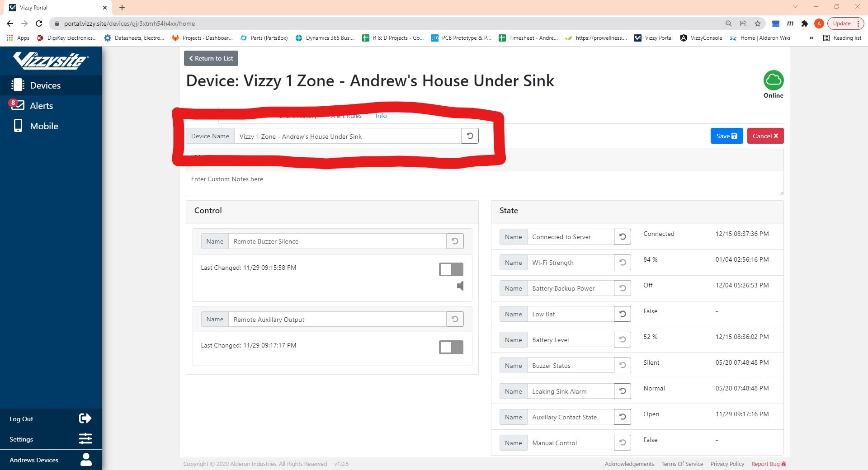Open the Terms Of Service link
868x470 pixels.
682,464
